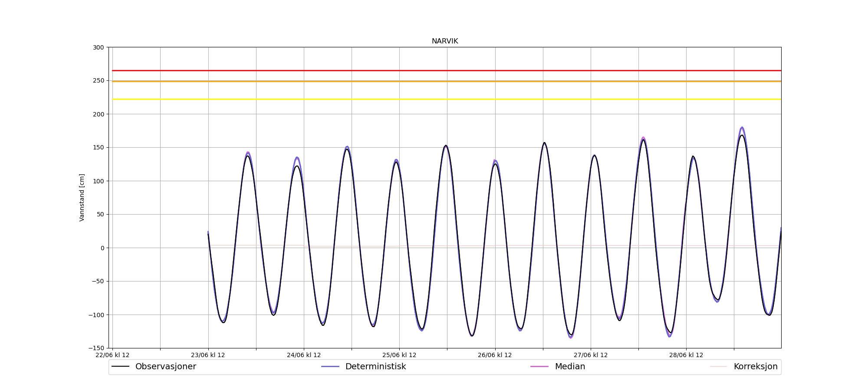Viewport: 868px width, 391px height.
Task: Click the 200 y-axis tick label
Action: pos(99,114)
